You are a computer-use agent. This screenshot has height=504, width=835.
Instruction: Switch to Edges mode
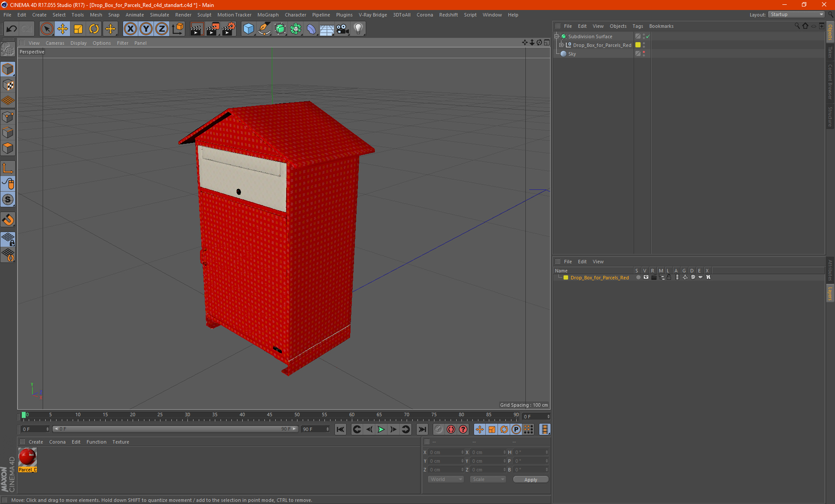(8, 133)
